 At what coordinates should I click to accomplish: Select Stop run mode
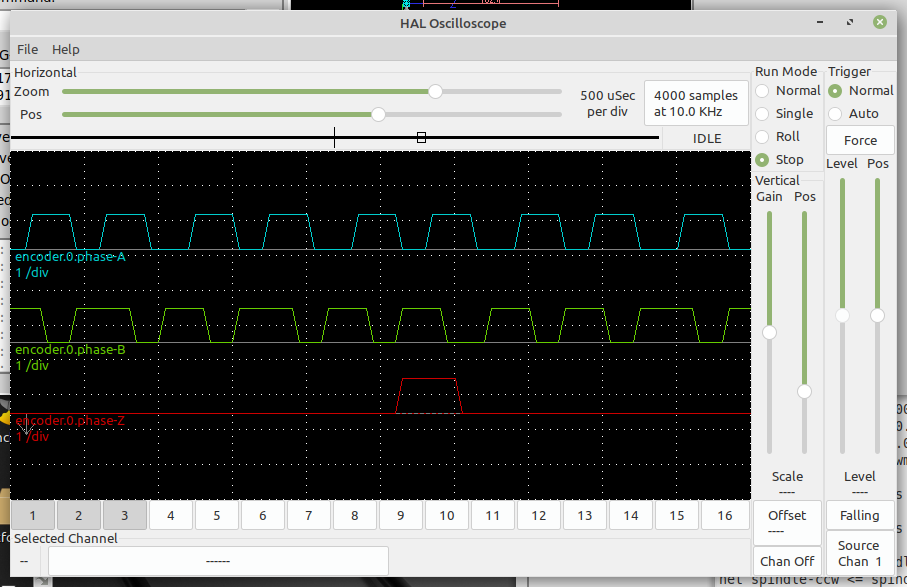[x=763, y=160]
